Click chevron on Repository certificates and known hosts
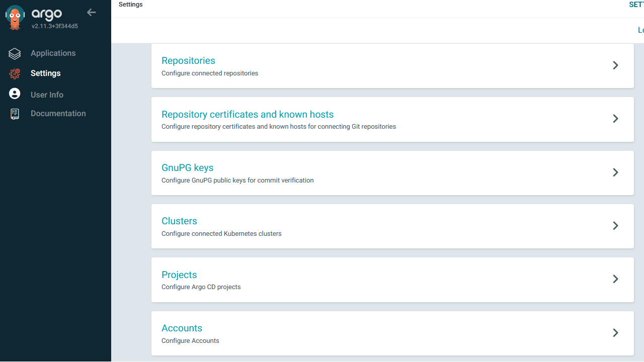Image resolution: width=644 pixels, height=362 pixels. (615, 119)
